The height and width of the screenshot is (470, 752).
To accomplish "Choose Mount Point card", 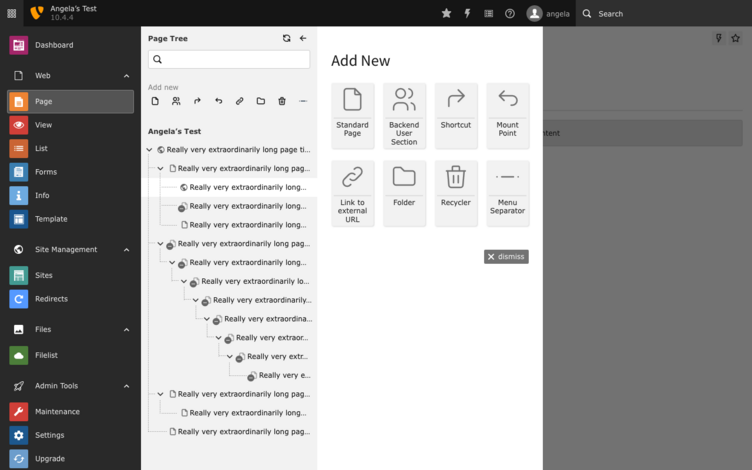I will point(508,116).
